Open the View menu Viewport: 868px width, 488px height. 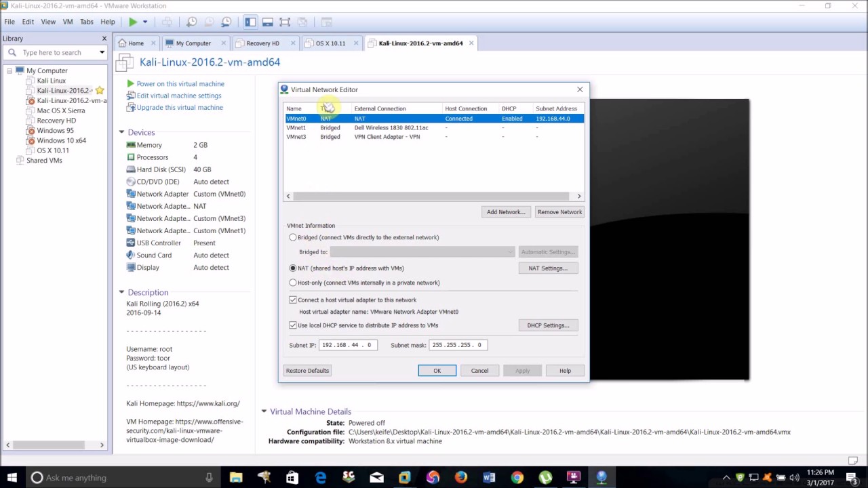tap(48, 22)
